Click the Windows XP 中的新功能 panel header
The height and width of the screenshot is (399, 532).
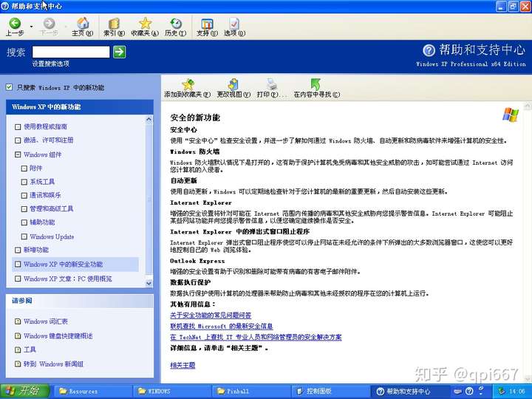80,107
